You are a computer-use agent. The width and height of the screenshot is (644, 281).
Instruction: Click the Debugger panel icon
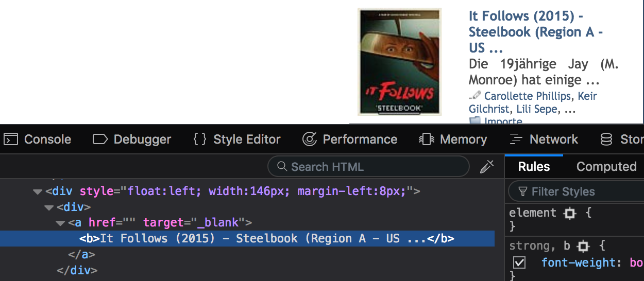[100, 139]
